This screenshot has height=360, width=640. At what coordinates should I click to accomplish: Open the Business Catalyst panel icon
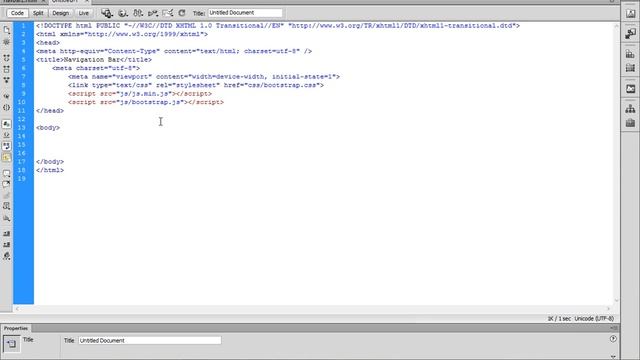(x=630, y=89)
